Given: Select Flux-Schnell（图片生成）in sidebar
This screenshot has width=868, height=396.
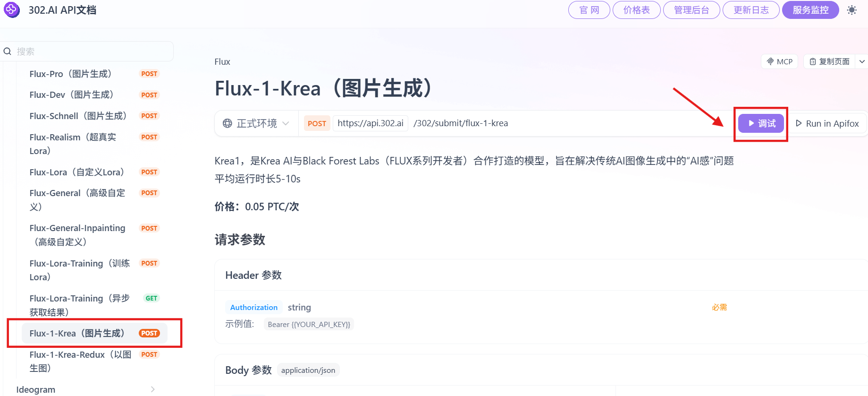Looking at the screenshot, I should click(94, 116).
